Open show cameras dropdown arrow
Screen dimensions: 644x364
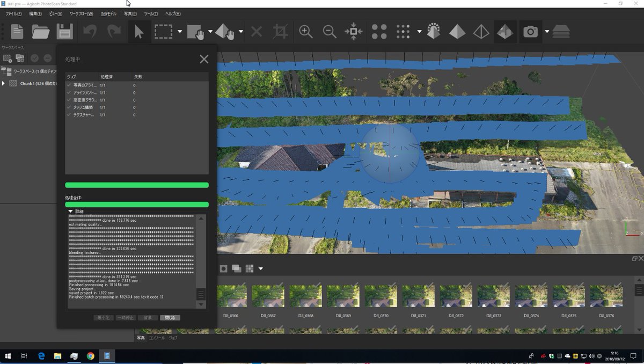click(547, 32)
